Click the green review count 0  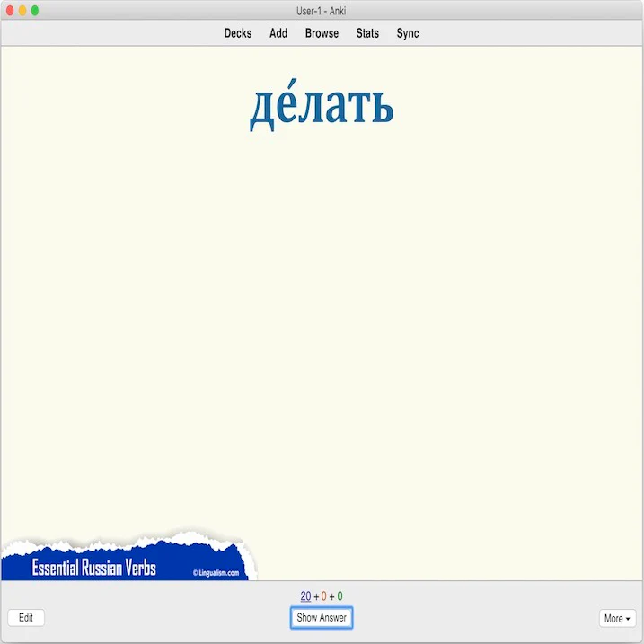(340, 596)
